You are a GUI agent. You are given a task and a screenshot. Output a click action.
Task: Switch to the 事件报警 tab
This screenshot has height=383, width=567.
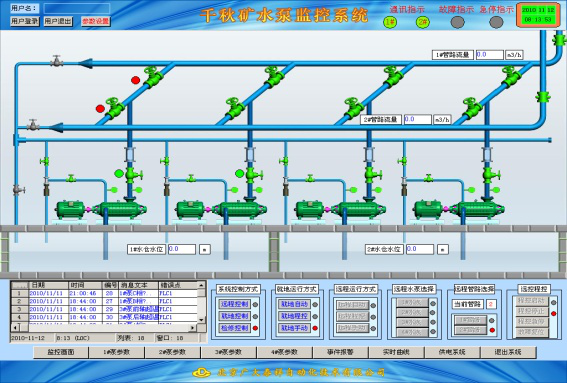(x=340, y=352)
